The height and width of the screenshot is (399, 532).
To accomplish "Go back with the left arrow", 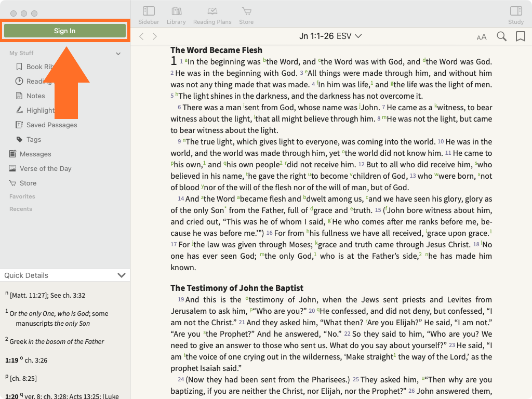I will [141, 36].
